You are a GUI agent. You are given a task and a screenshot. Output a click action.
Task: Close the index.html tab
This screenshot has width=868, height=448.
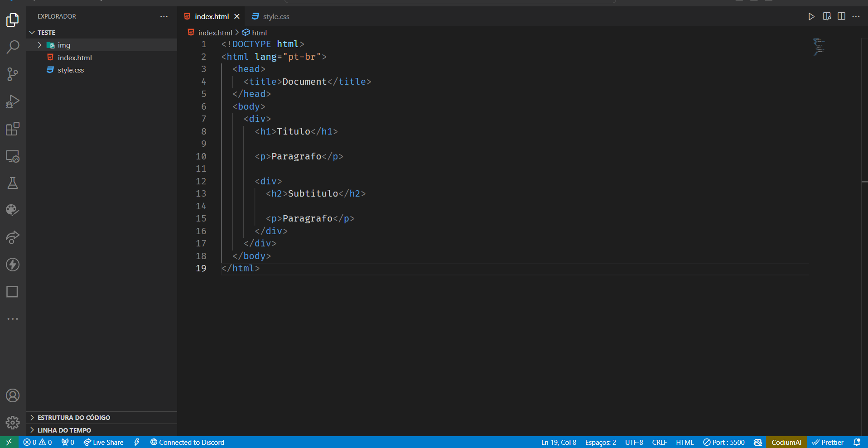pos(237,16)
